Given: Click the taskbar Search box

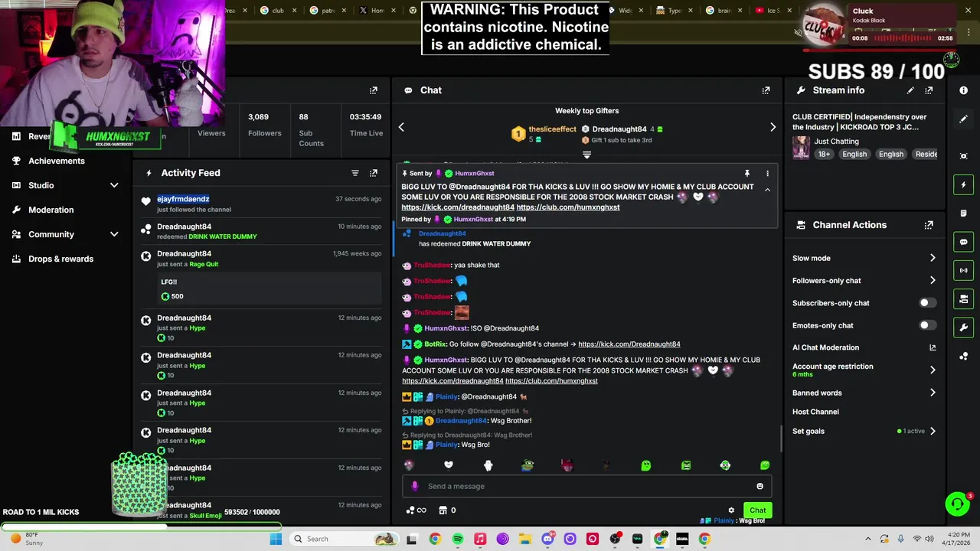Looking at the screenshot, I should tap(342, 539).
